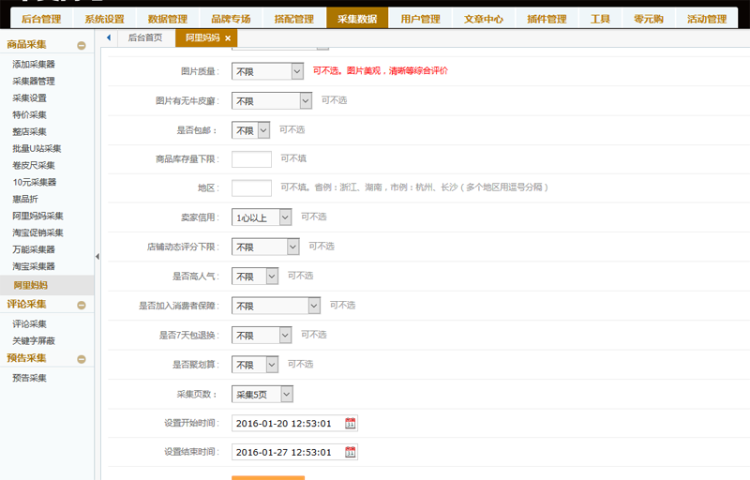Open the 是否7天包退换 dropdown
Viewport: 750px width, 480px height.
(261, 335)
